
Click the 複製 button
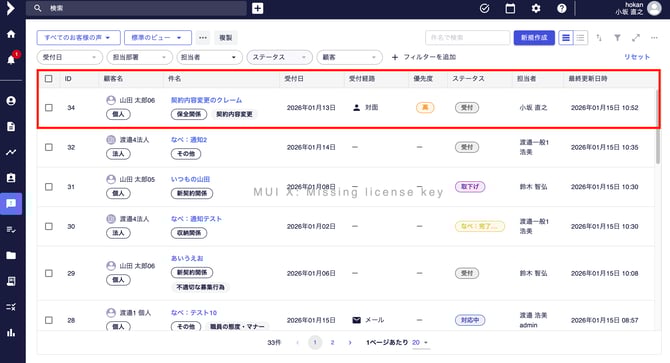pos(226,38)
